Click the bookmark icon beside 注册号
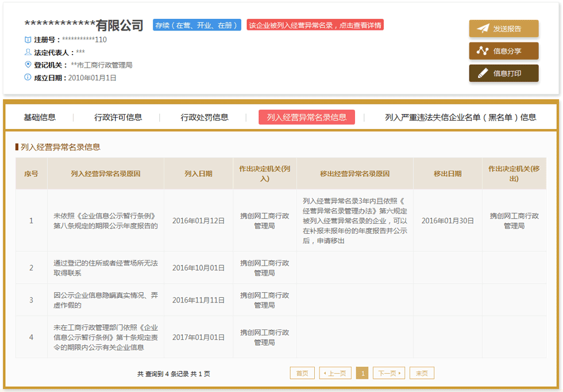The height and width of the screenshot is (392, 563). click(x=23, y=40)
